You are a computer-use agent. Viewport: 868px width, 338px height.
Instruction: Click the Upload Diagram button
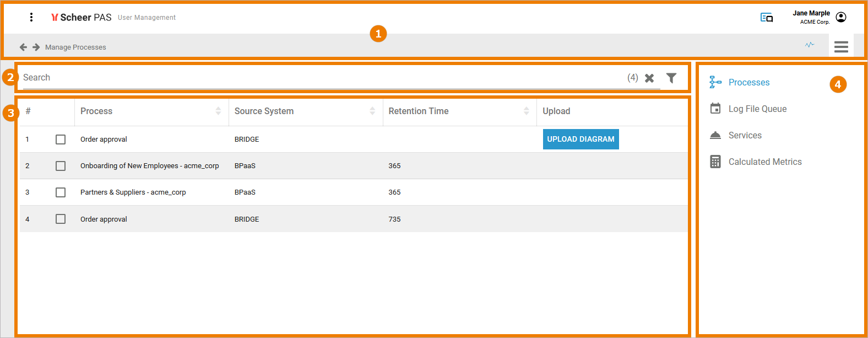581,139
